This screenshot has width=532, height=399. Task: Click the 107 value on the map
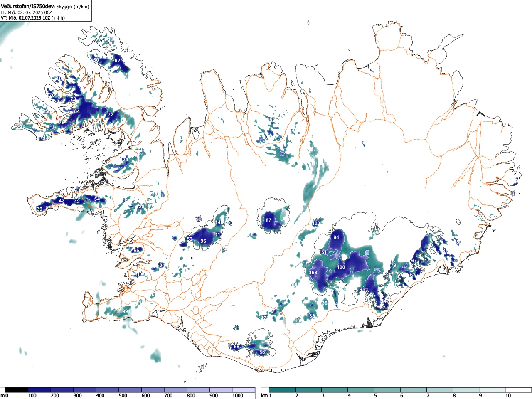(x=364, y=291)
